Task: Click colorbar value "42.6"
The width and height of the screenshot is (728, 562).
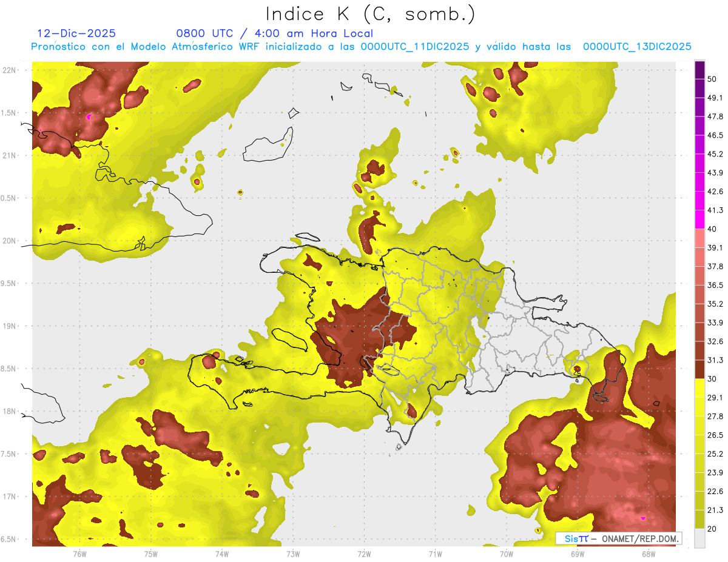Action: [715, 192]
